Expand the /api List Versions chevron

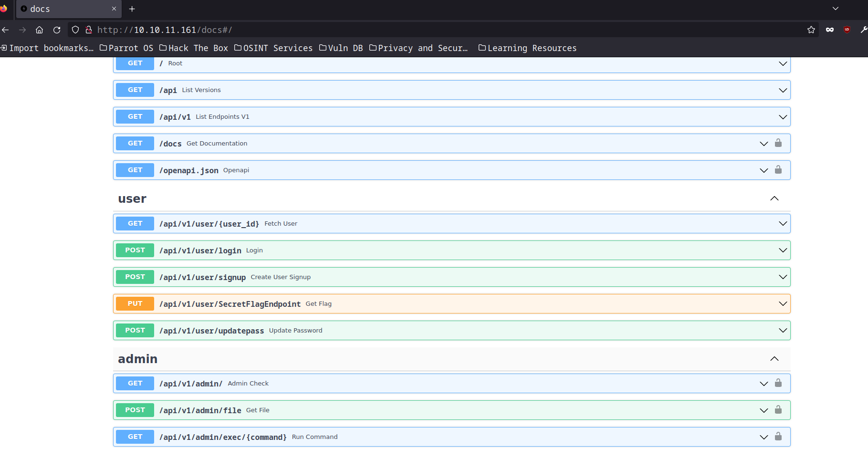[783, 90]
